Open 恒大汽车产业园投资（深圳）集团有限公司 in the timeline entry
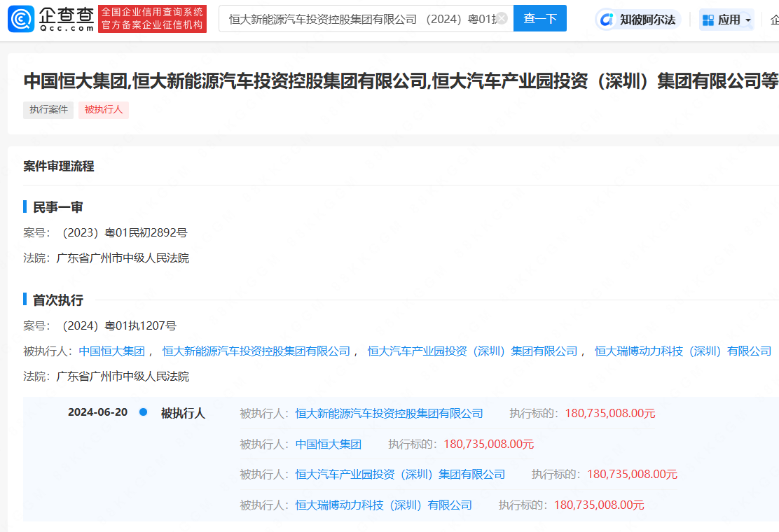The height and width of the screenshot is (532, 779). [400, 475]
